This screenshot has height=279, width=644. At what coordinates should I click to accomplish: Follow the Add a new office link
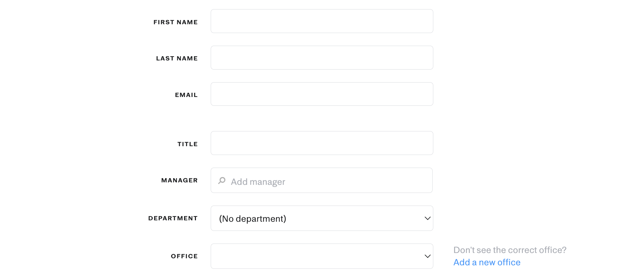tap(487, 262)
